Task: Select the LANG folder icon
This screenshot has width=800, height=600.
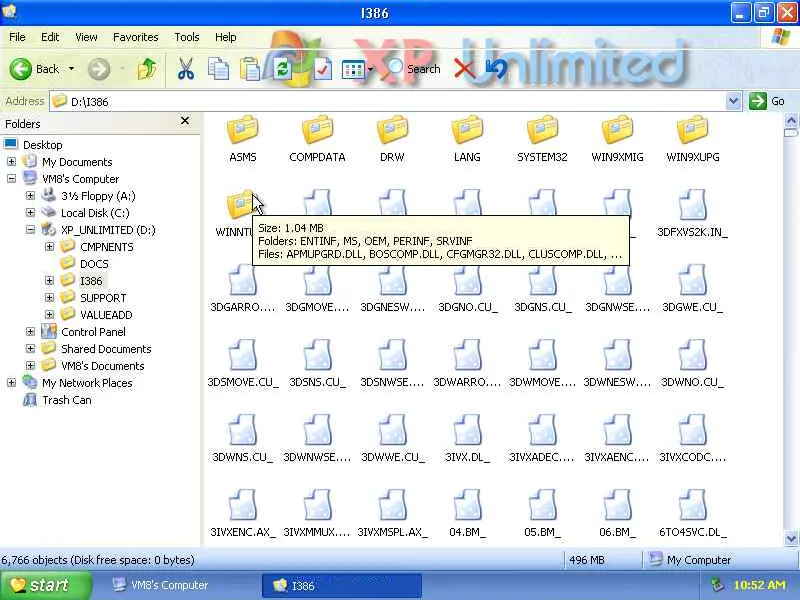Action: point(467,130)
